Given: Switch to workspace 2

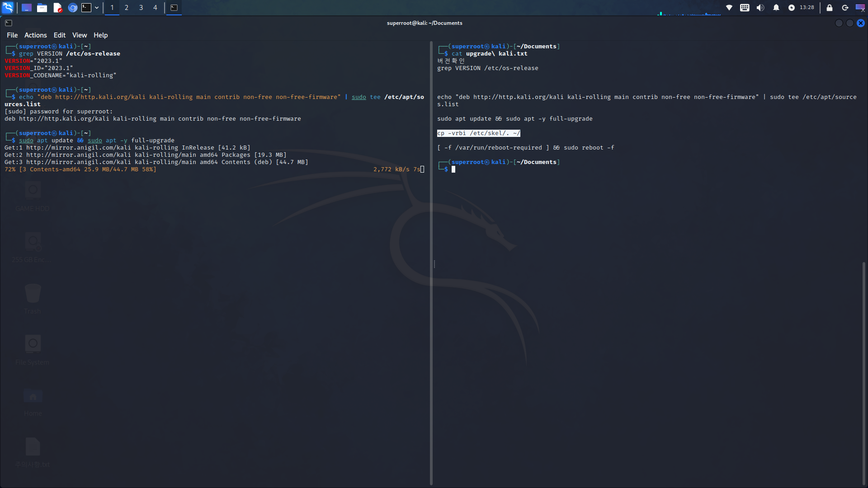Looking at the screenshot, I should 127,8.
